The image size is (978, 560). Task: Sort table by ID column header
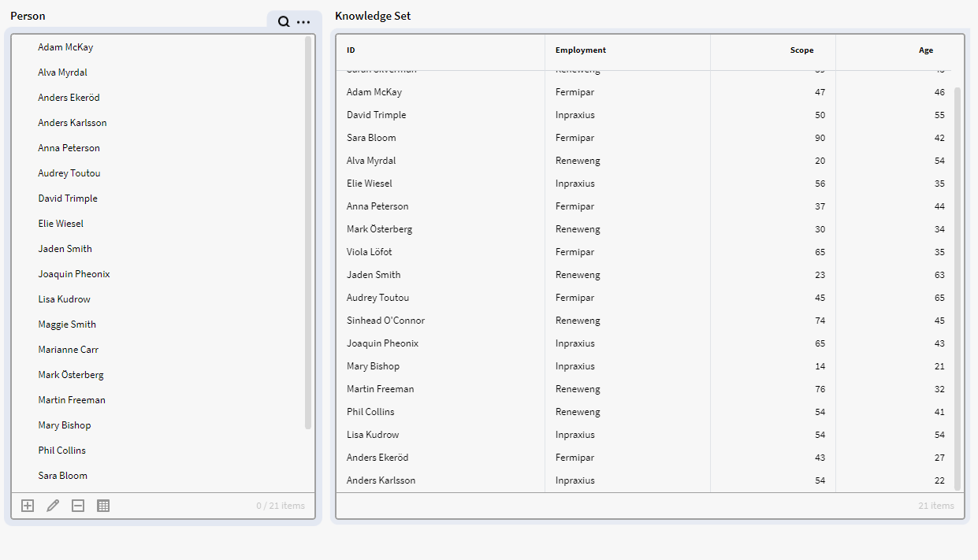[351, 50]
